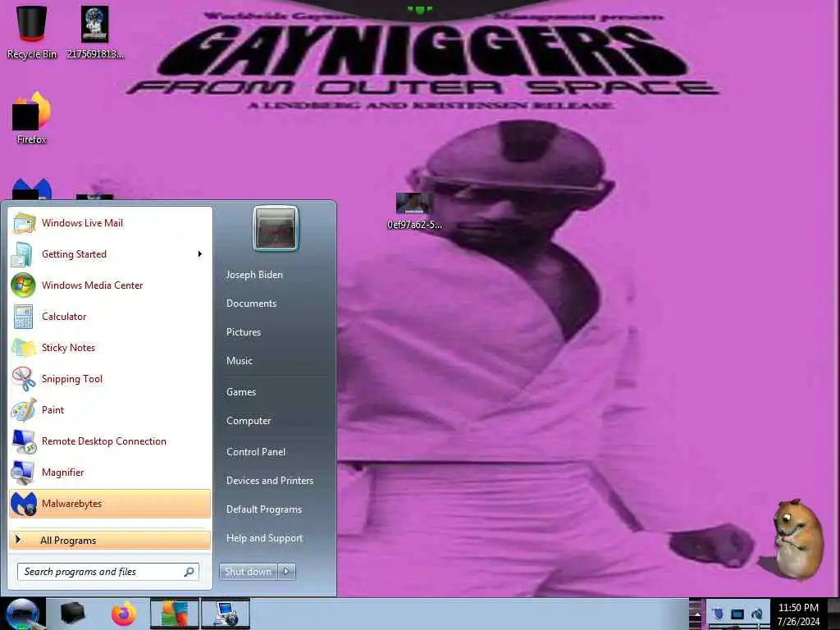Open Devices and Printers
Viewport: 840px width, 630px height.
tap(270, 481)
